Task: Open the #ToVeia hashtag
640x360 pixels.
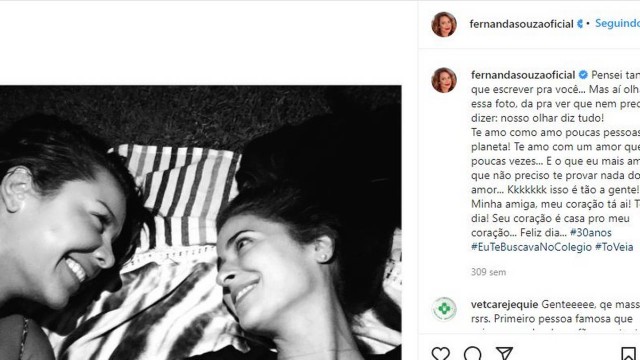Action: 614,247
